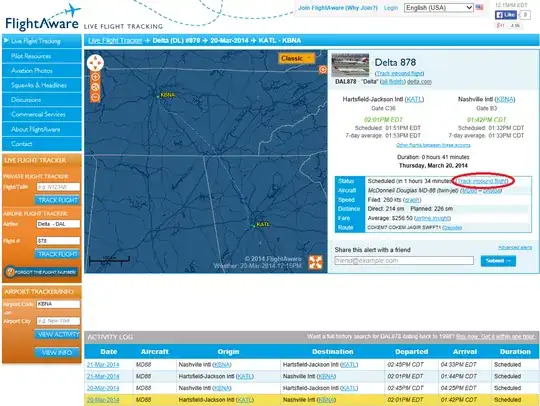Focus the Airline field showing Delta - DAL
Image resolution: width=540 pixels, height=406 pixels.
(x=58, y=224)
